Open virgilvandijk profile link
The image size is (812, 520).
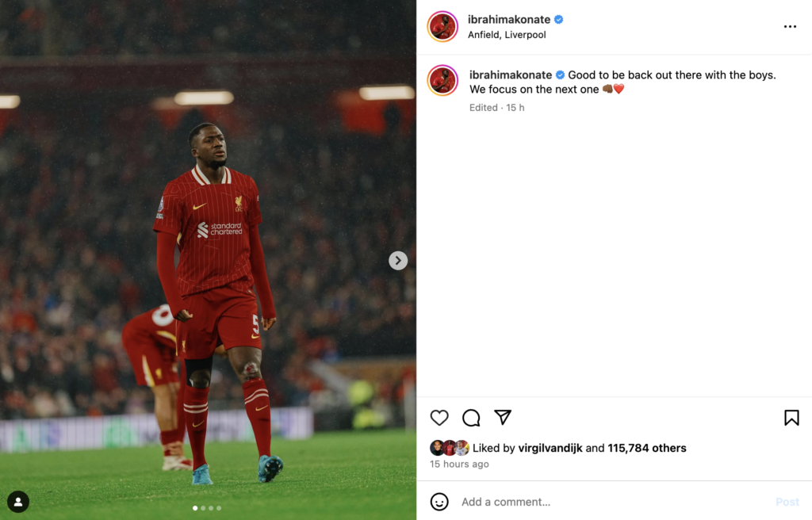550,448
